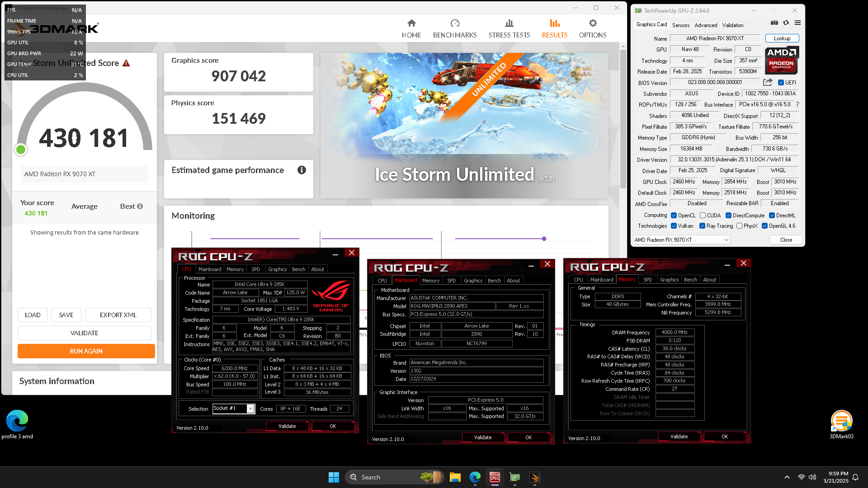Open File Explorer from the taskbar

[x=455, y=477]
